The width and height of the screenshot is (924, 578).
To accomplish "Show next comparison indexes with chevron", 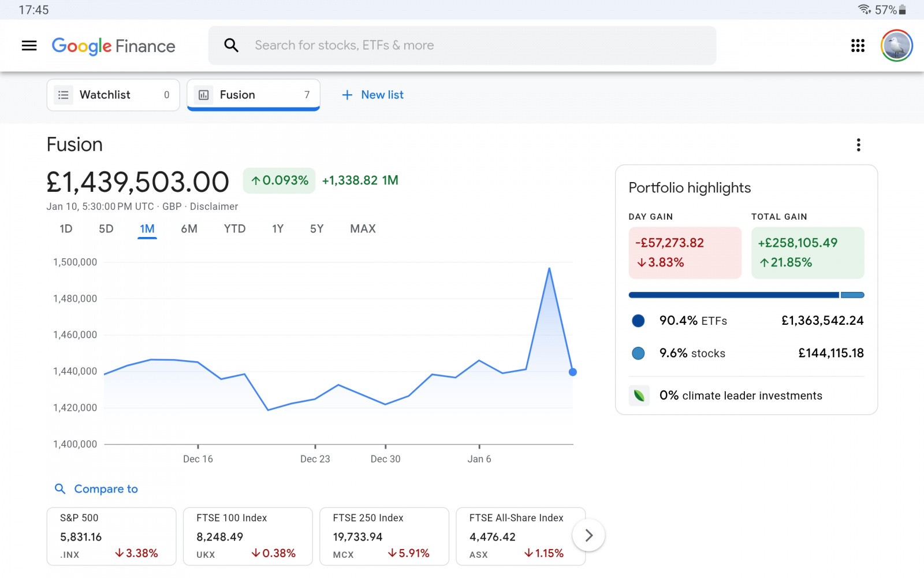I will (588, 536).
